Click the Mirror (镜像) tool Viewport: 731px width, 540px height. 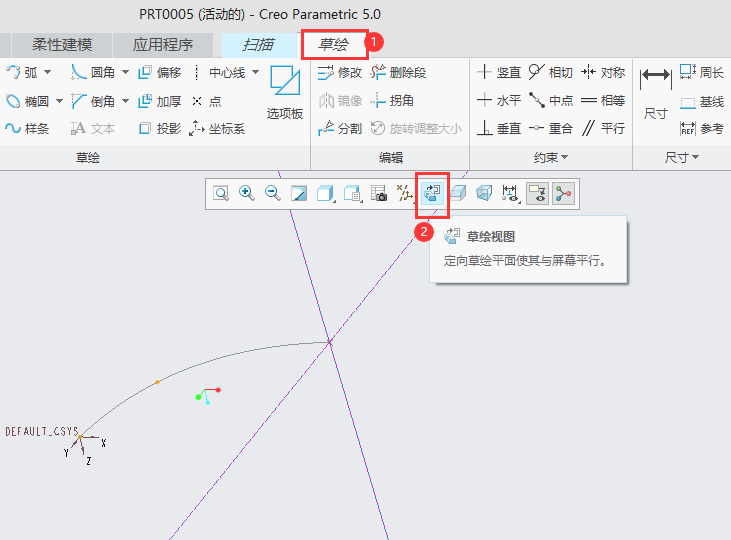coord(340,100)
